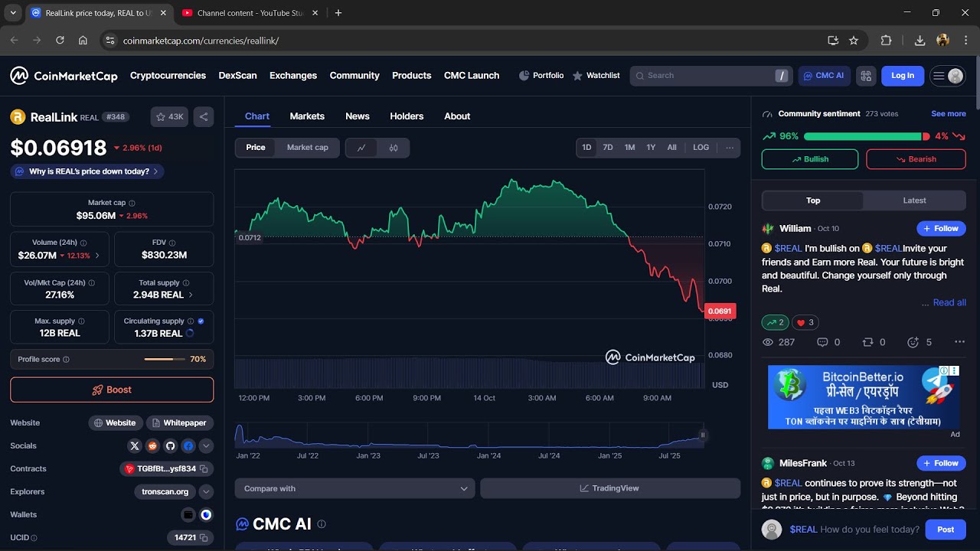Add RealLink to watchlist using star button
This screenshot has width=980, height=551.
tap(169, 117)
